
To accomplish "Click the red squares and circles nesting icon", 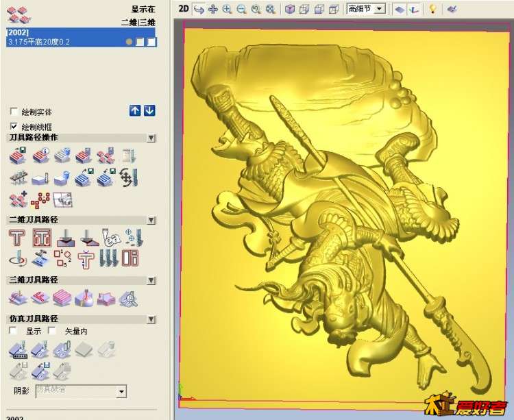I will 40,200.
